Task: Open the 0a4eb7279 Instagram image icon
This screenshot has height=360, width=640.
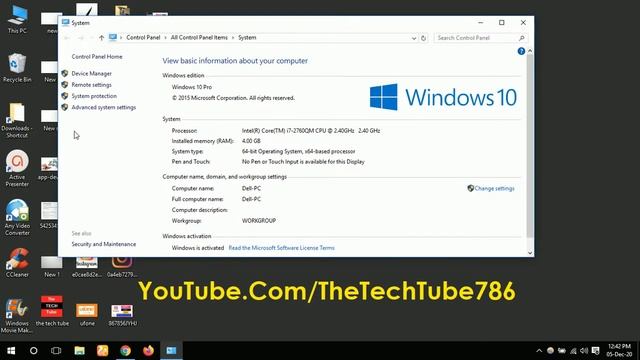Action: pos(122,267)
